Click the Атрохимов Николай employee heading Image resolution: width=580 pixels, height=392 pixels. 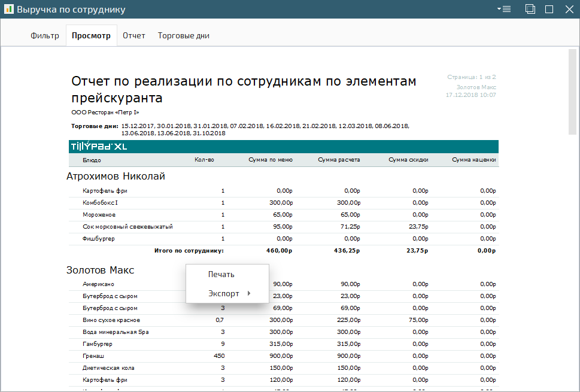[x=116, y=176]
